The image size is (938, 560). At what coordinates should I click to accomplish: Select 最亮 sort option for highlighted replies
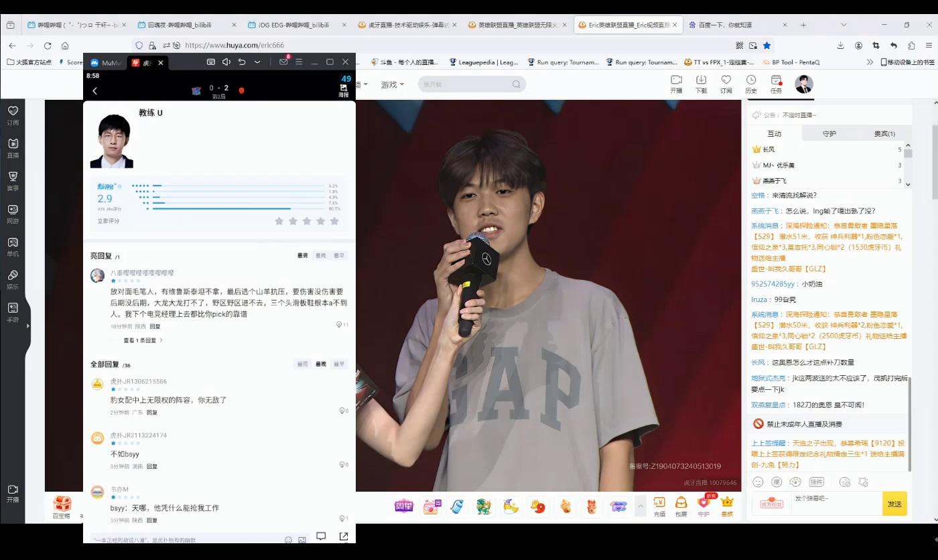click(x=303, y=256)
